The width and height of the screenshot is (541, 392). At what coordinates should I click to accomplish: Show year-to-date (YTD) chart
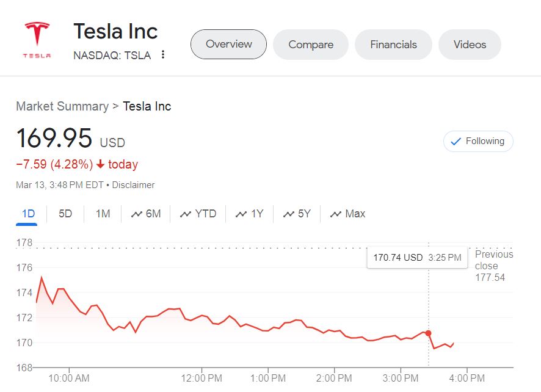pyautogui.click(x=198, y=214)
